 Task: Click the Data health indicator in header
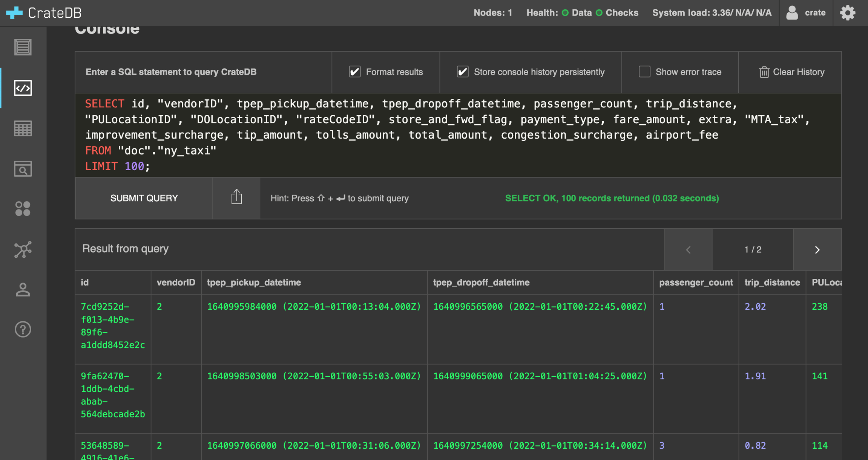tap(574, 12)
